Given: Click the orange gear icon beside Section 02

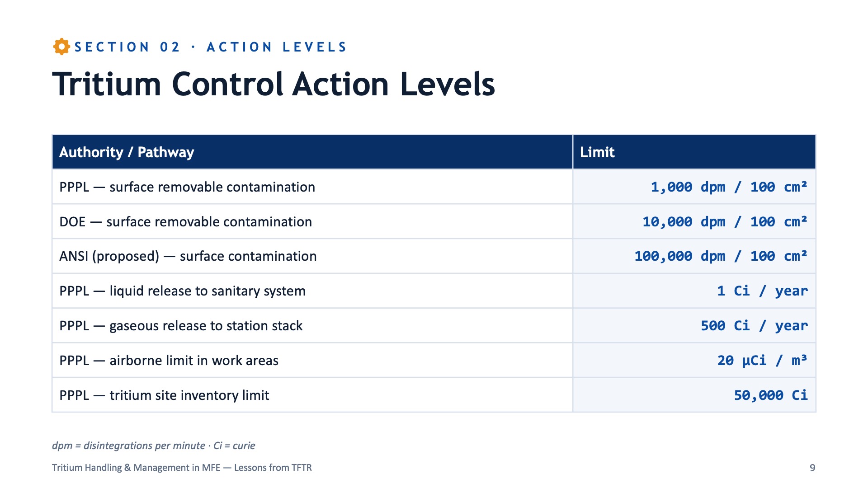Looking at the screenshot, I should coord(61,47).
